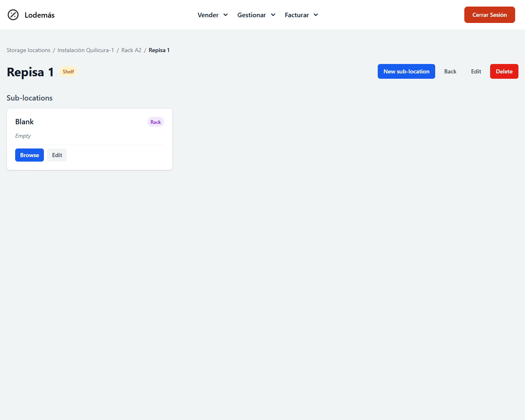Click the Lodemás brand name
The height and width of the screenshot is (420, 525).
[39, 15]
